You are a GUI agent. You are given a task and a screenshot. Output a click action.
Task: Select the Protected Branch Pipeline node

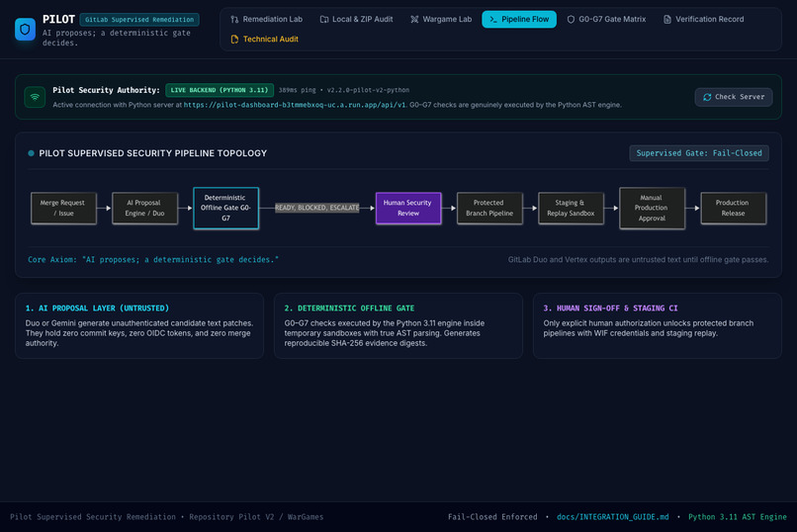tap(489, 208)
